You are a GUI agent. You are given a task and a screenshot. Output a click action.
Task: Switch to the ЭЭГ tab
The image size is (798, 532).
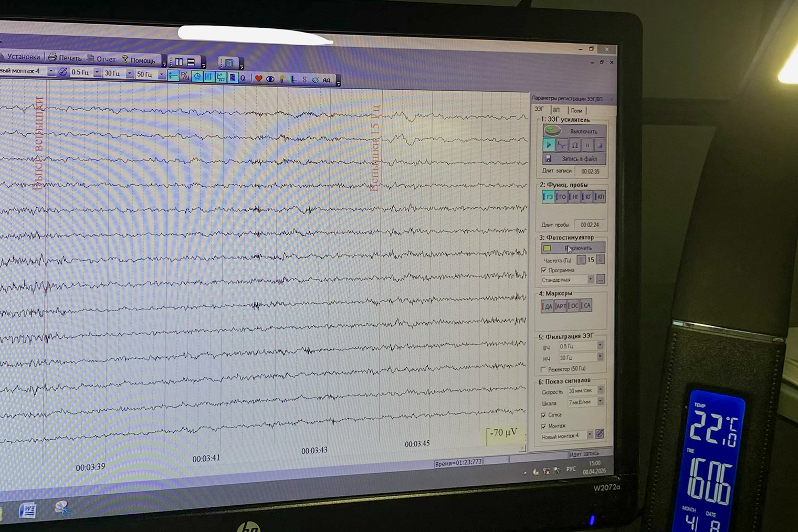pyautogui.click(x=539, y=110)
